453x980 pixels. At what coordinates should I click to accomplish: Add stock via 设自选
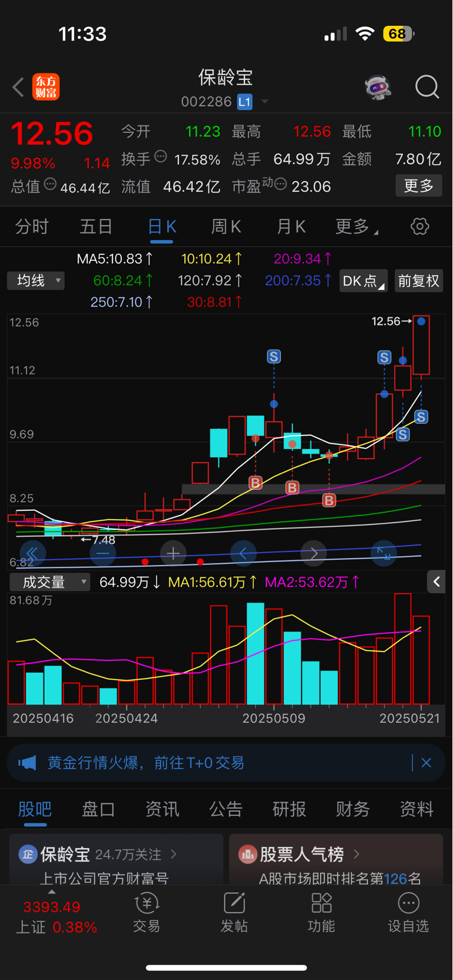[x=408, y=913]
